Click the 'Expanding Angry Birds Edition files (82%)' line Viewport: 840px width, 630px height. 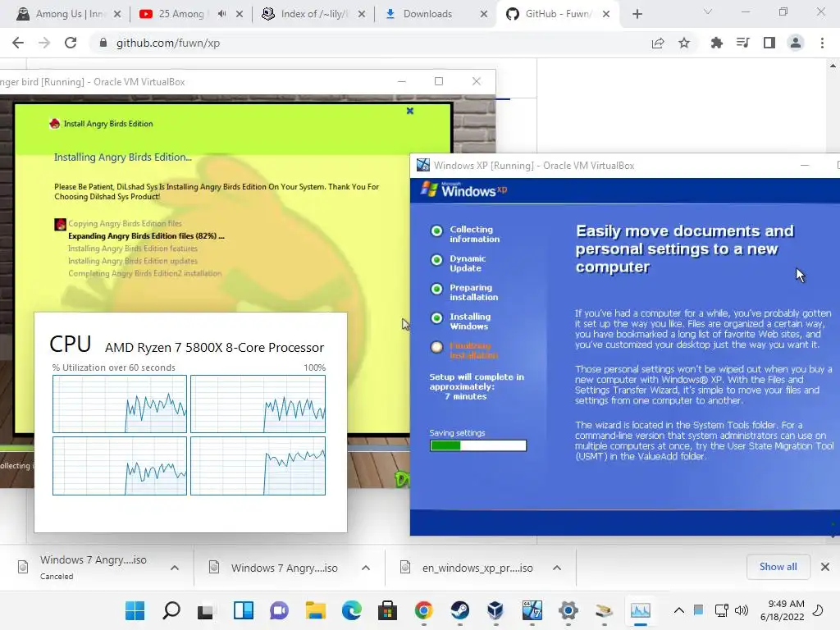pos(146,235)
